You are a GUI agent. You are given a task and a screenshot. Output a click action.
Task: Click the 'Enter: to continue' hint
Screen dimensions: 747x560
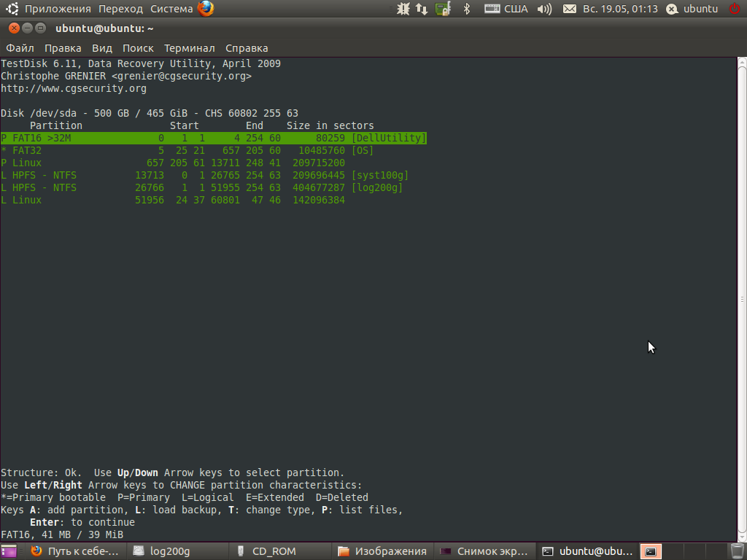coord(82,522)
